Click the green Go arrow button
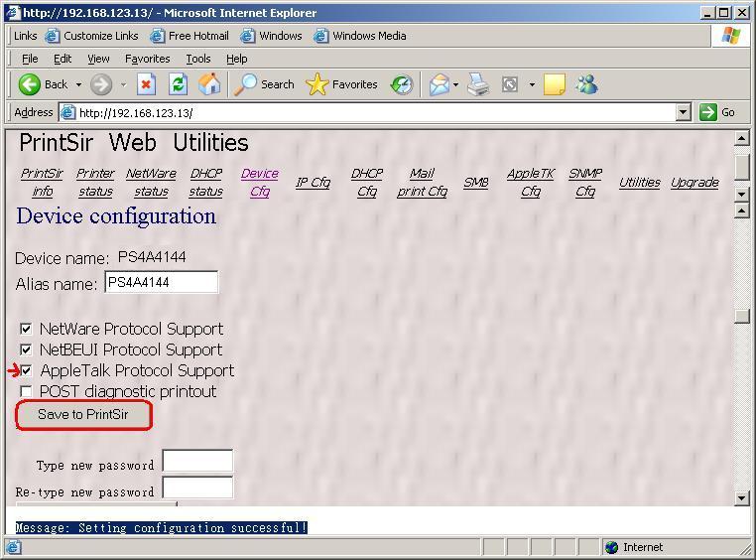The height and width of the screenshot is (560, 756). point(707,112)
